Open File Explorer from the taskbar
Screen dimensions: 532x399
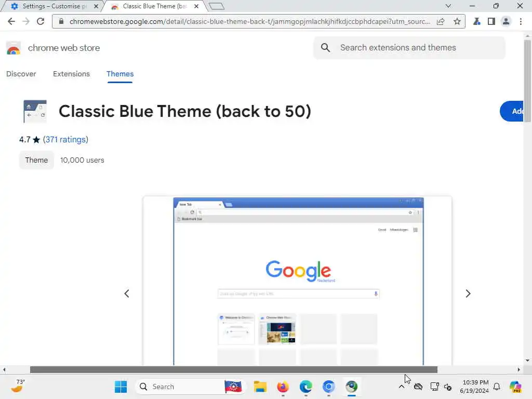[x=260, y=387]
